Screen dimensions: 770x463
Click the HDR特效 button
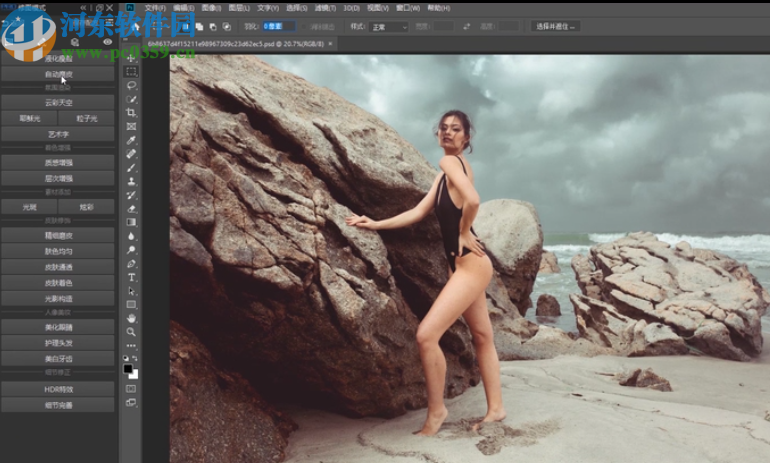[x=58, y=389]
